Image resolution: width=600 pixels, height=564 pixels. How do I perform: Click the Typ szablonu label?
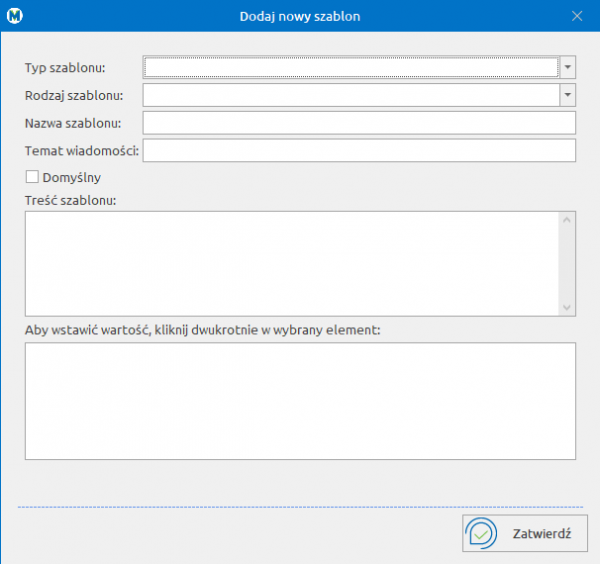coord(65,68)
